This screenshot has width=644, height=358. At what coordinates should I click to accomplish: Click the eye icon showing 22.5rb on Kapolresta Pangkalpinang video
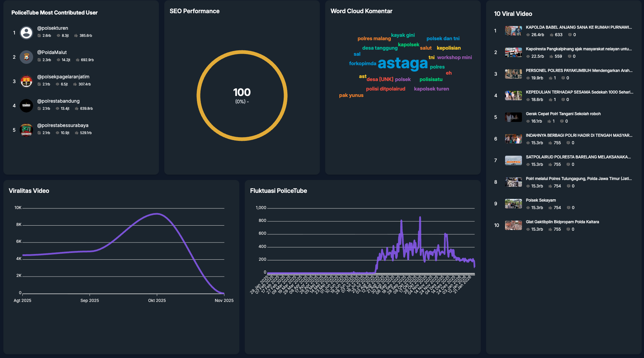click(x=528, y=56)
